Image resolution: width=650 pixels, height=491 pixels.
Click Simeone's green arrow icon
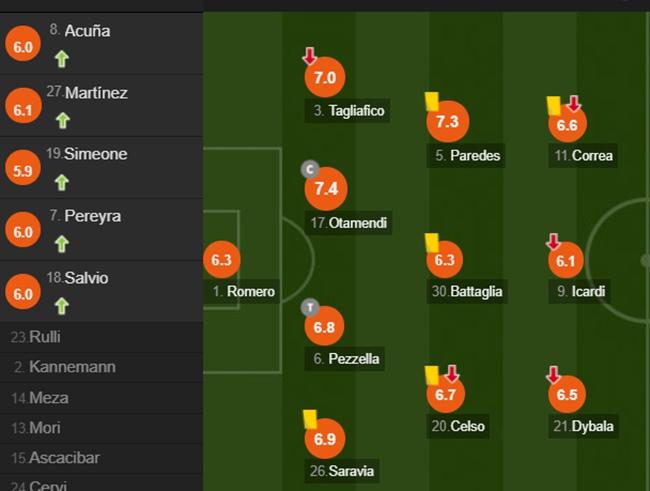click(x=62, y=182)
